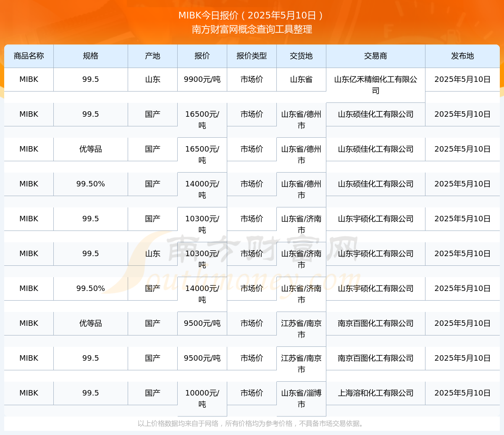This screenshot has height=435, width=504.
Task: Select the 报价类型 column header
Action: click(252, 56)
